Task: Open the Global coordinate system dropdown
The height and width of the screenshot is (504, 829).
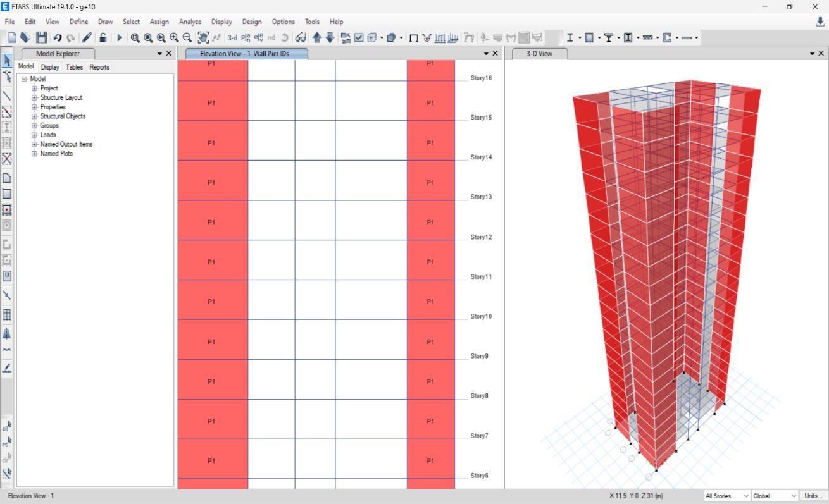Action: click(775, 496)
